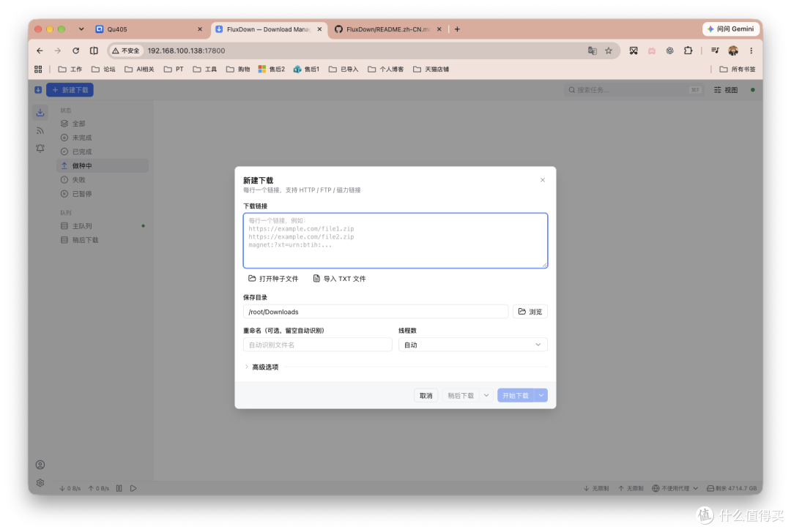The height and width of the screenshot is (532, 791).
Task: Resume all tasks with play icon
Action: (133, 488)
